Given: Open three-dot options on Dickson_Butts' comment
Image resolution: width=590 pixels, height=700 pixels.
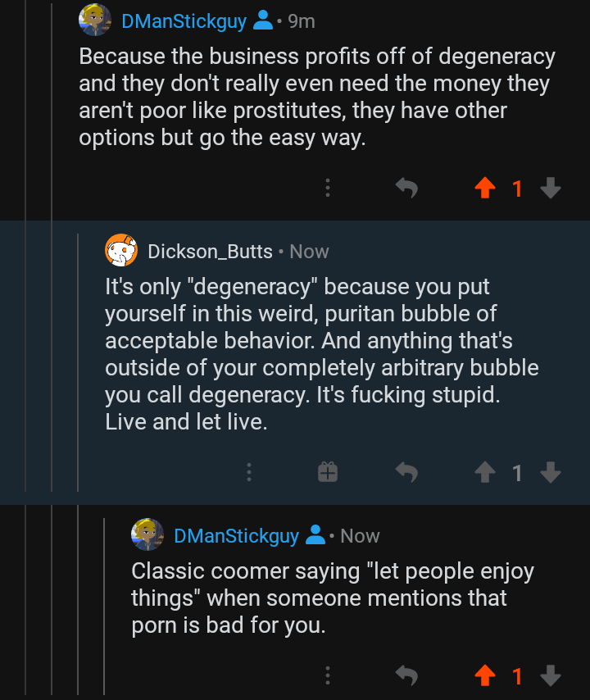Looking at the screenshot, I should coord(249,472).
